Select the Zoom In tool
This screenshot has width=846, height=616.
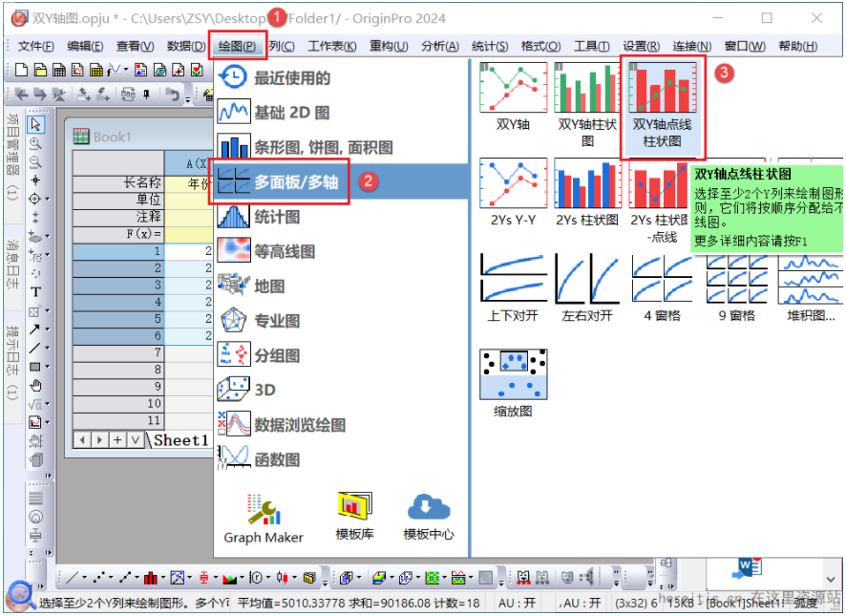[x=35, y=143]
